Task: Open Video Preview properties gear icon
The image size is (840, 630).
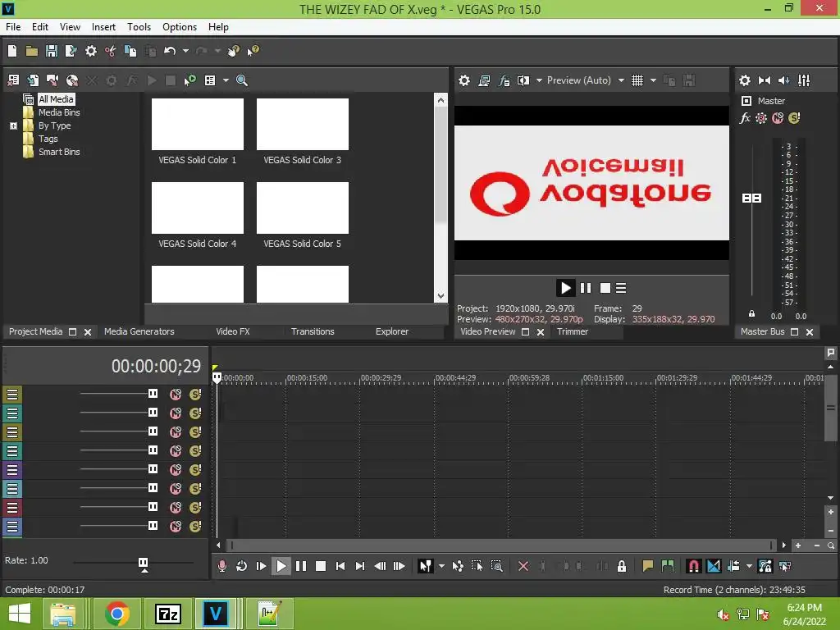Action: [x=464, y=80]
